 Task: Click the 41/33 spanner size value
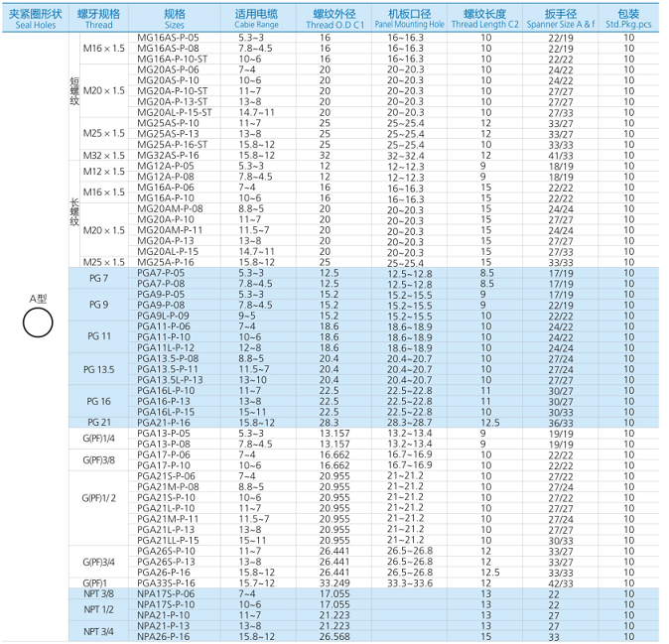tap(561, 156)
